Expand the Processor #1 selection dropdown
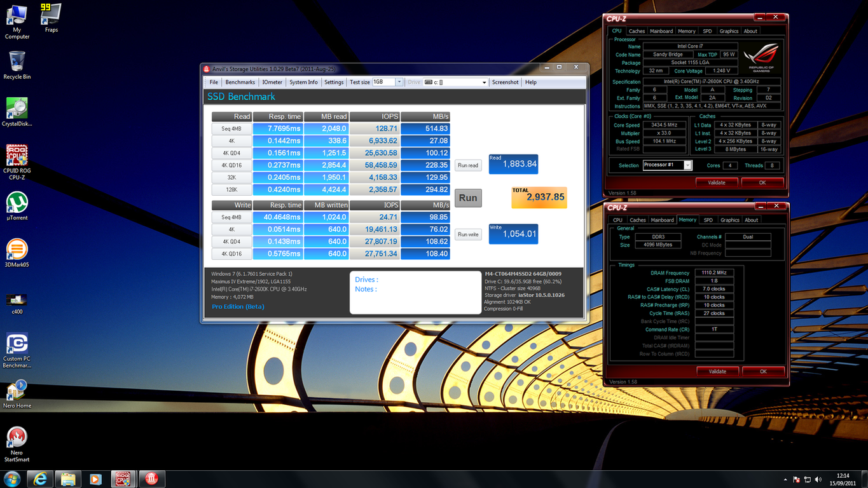This screenshot has width=868, height=488. click(687, 165)
